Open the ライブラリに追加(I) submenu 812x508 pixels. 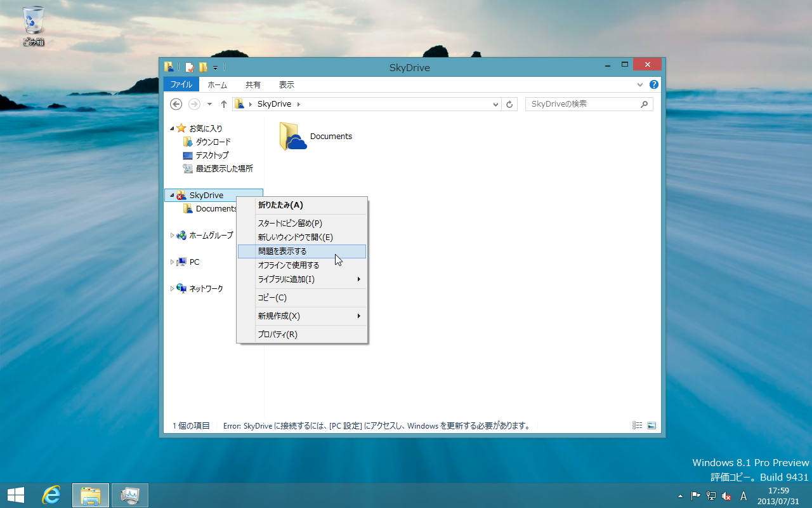point(302,279)
